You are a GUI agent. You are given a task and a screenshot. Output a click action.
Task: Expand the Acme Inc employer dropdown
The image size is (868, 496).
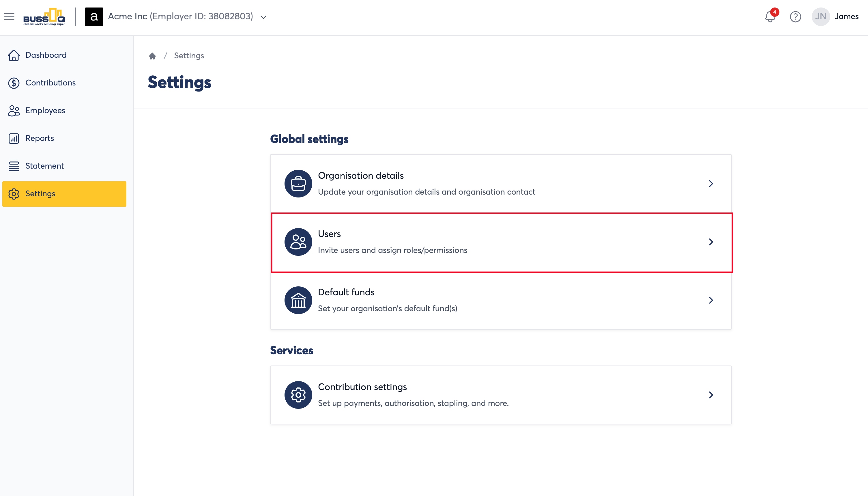point(263,17)
